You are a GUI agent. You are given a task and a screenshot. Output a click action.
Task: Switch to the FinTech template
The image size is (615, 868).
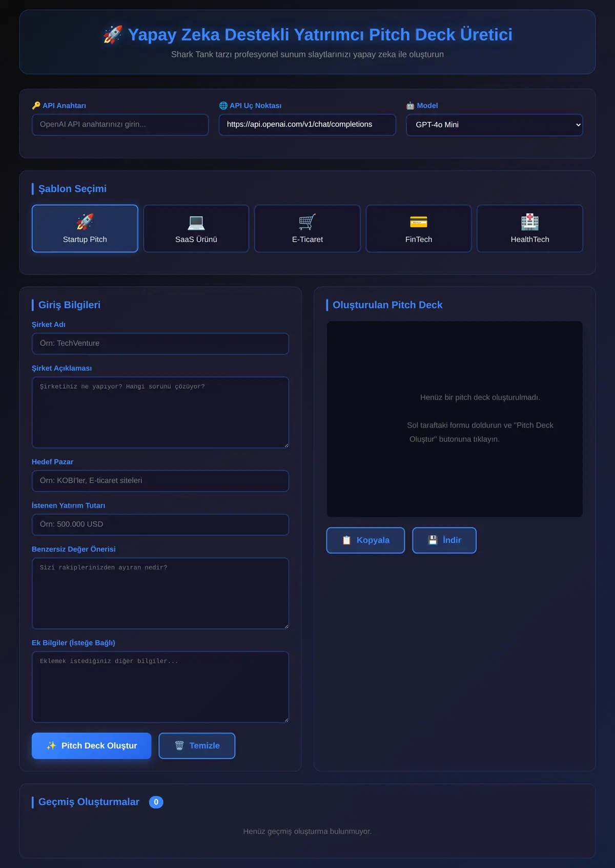pos(419,228)
